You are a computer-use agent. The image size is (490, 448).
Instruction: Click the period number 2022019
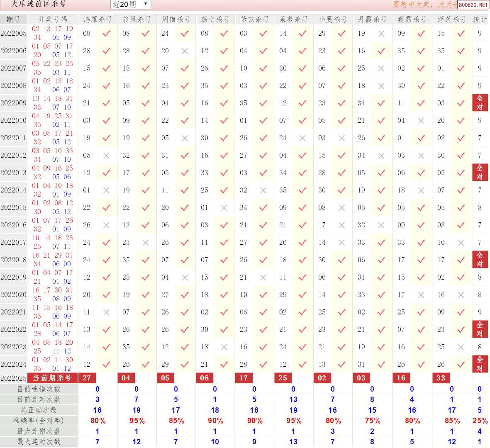pos(13,277)
